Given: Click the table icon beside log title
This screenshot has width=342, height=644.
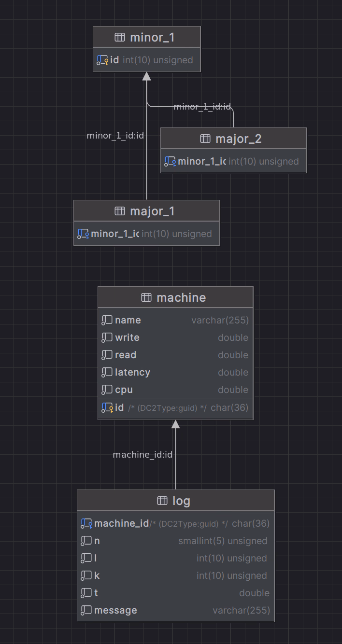Looking at the screenshot, I should (x=162, y=501).
